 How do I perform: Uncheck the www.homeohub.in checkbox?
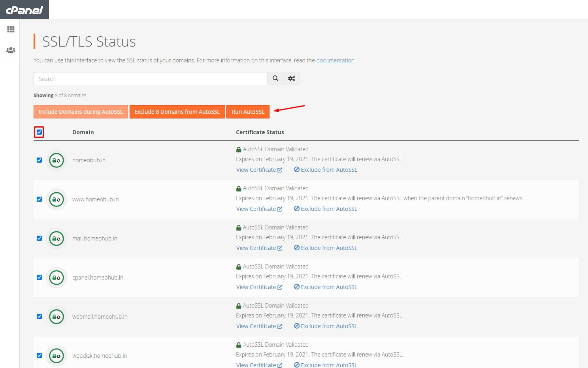(39, 199)
